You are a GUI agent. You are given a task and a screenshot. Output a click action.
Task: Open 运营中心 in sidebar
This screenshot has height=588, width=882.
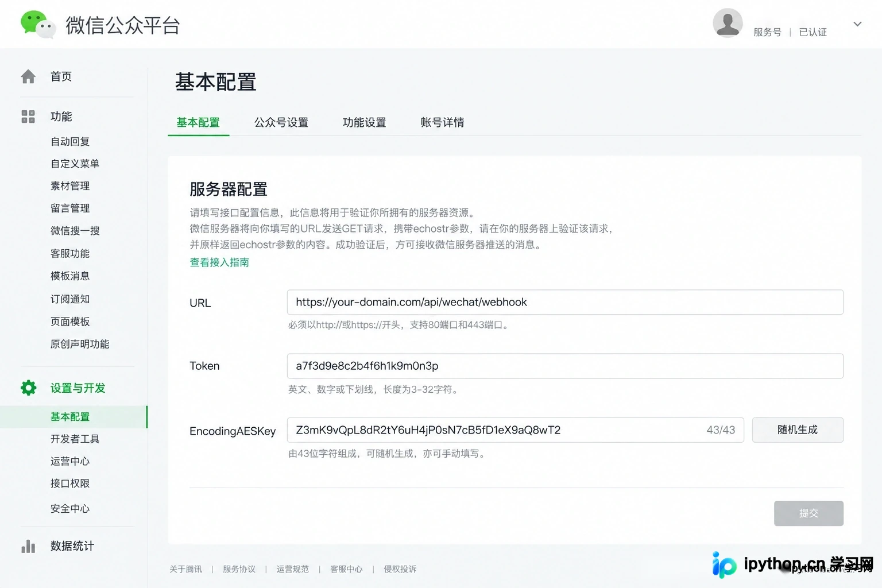[70, 461]
